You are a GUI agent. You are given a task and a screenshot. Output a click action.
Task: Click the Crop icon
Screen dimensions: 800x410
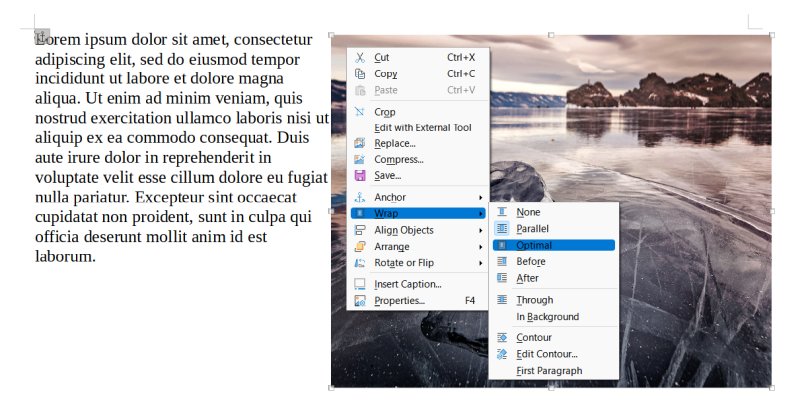point(360,112)
